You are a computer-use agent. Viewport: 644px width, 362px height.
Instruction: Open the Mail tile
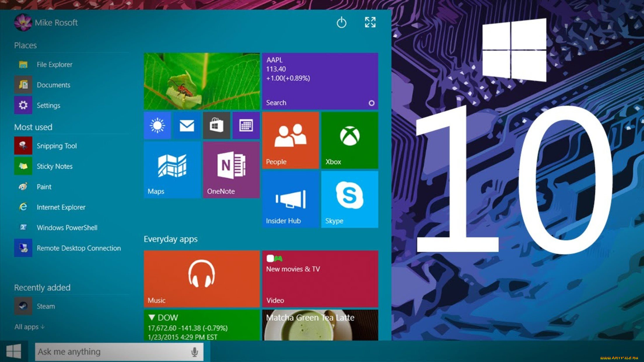pos(187,126)
